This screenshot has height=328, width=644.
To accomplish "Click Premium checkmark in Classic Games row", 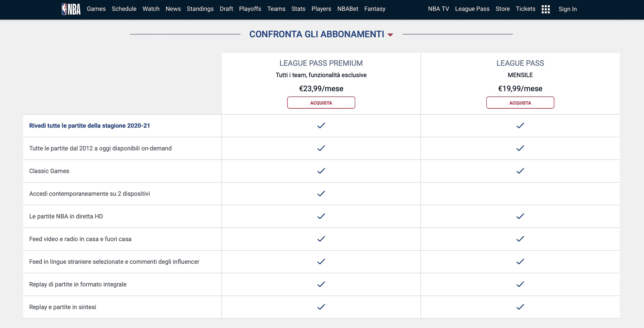I will (321, 171).
